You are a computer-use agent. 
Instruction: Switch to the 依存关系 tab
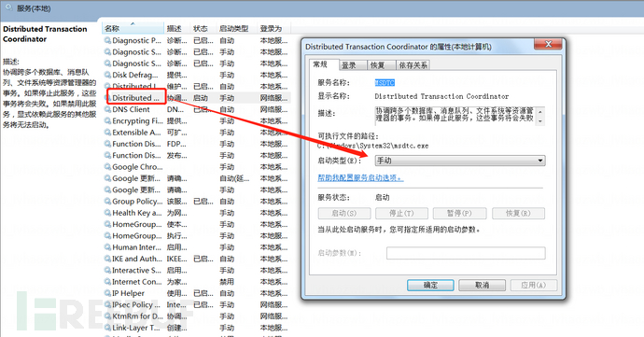[x=413, y=65]
